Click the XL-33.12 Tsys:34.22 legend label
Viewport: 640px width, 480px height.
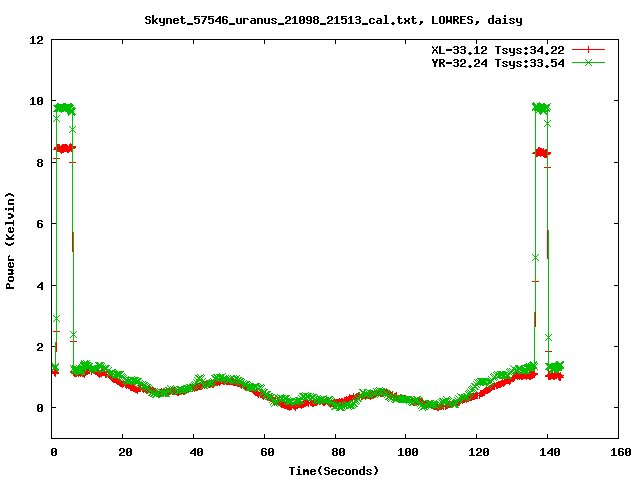click(498, 50)
